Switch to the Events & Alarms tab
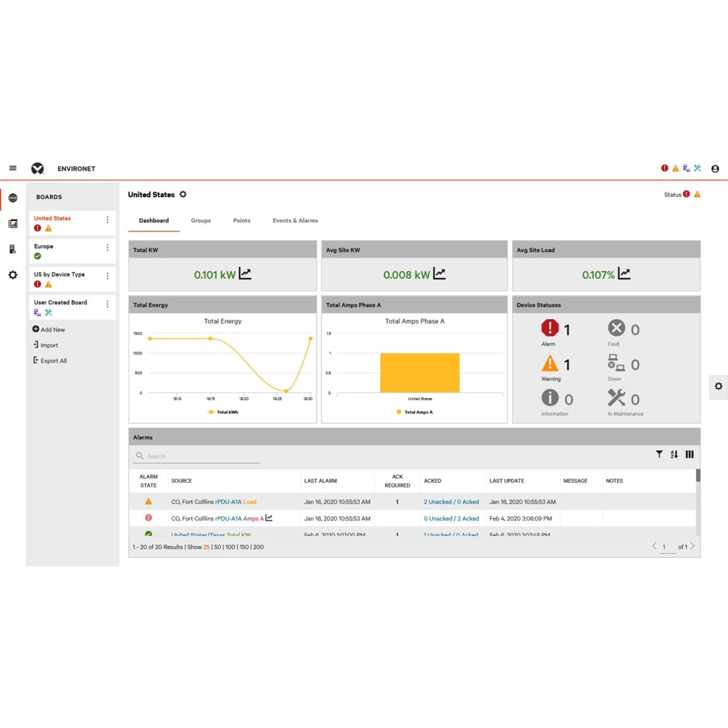This screenshot has width=728, height=728. (x=295, y=220)
